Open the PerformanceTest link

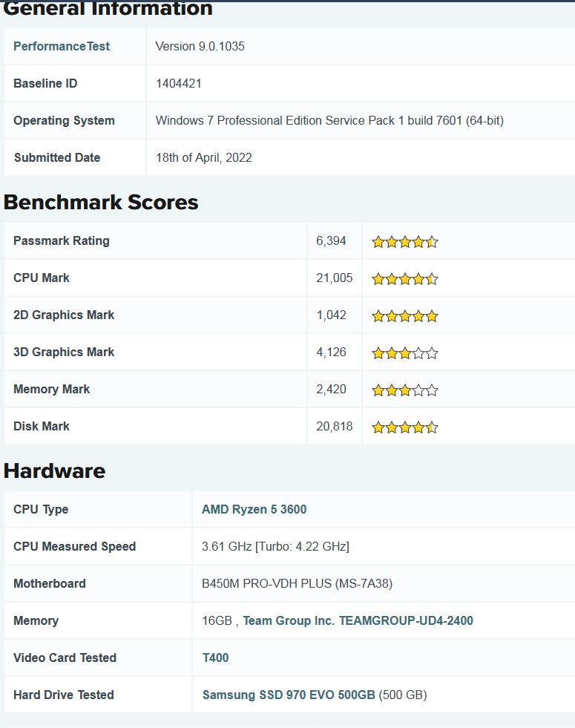pos(62,47)
